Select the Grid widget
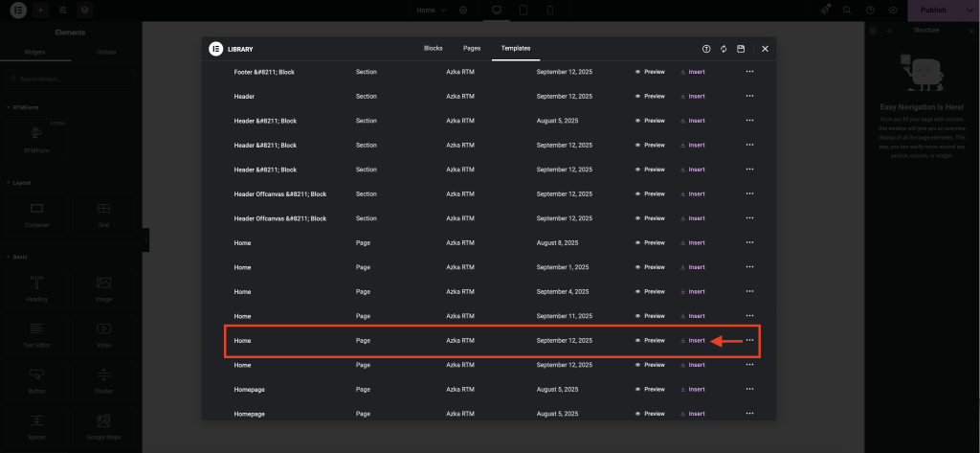This screenshot has height=453, width=980. tap(103, 214)
